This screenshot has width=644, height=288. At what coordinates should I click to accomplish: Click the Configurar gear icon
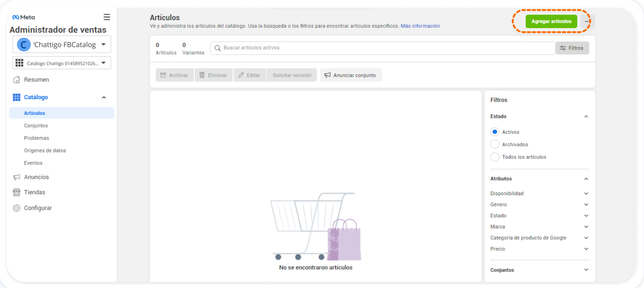coord(17,208)
